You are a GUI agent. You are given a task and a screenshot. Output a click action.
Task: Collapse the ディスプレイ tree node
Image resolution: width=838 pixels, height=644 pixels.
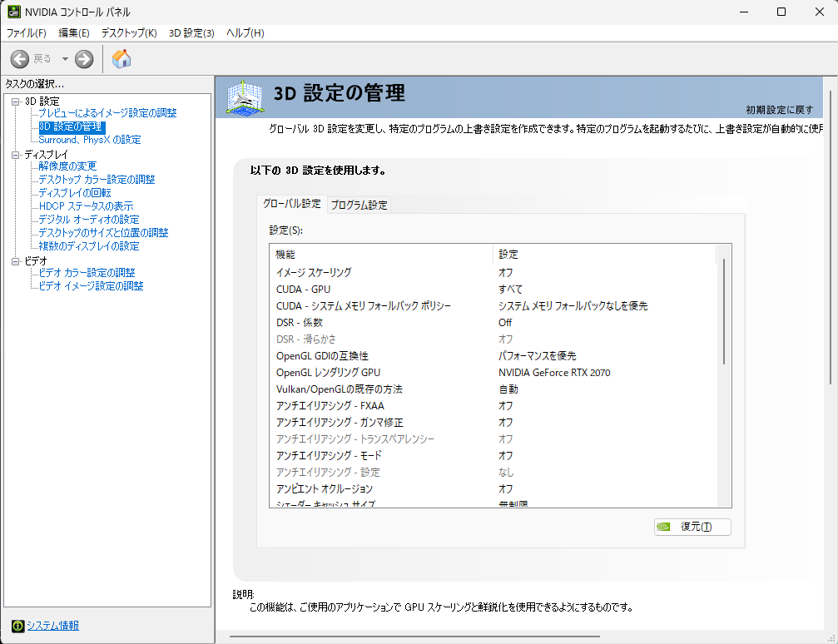point(16,155)
